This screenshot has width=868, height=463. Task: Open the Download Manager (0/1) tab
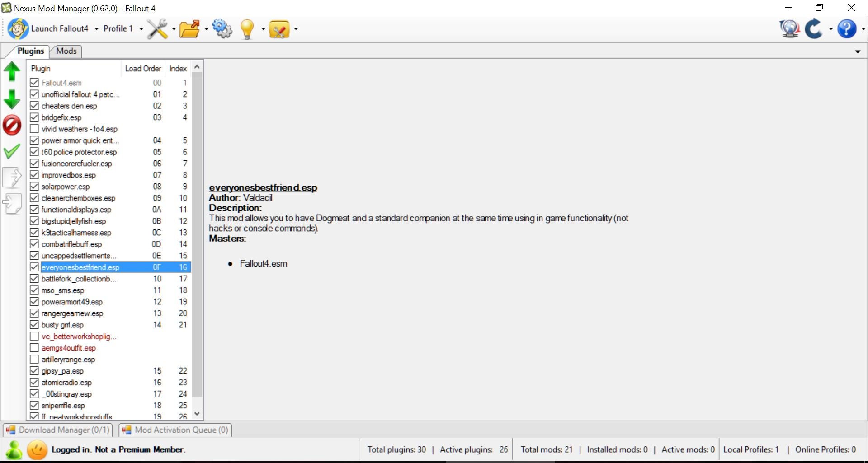[58, 430]
